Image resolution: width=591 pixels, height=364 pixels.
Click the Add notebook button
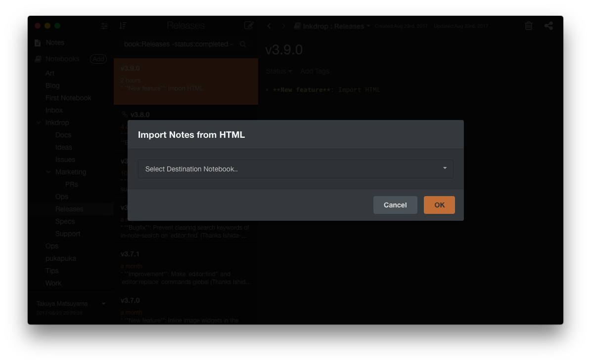click(x=98, y=59)
